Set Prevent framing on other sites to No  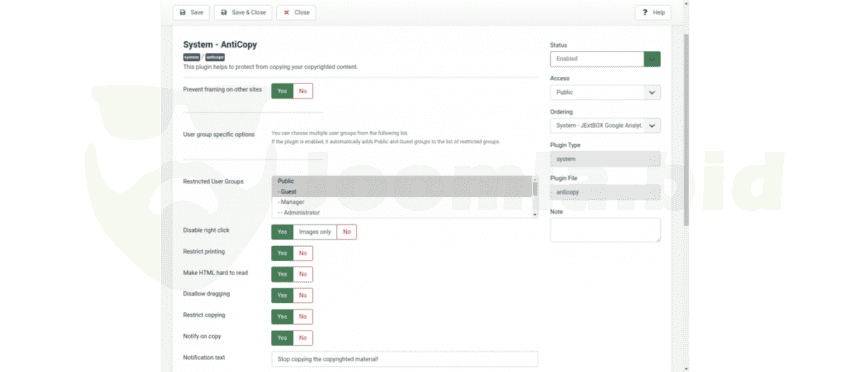302,91
